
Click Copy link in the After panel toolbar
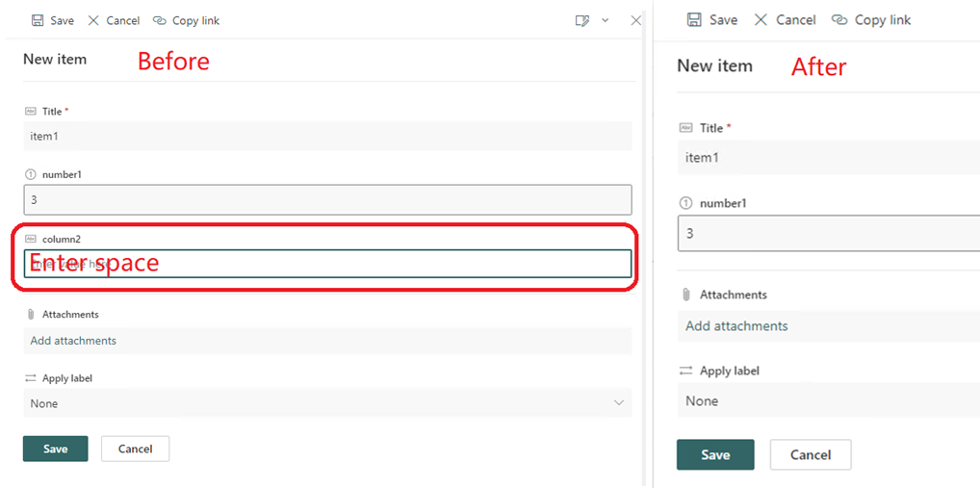tap(871, 20)
